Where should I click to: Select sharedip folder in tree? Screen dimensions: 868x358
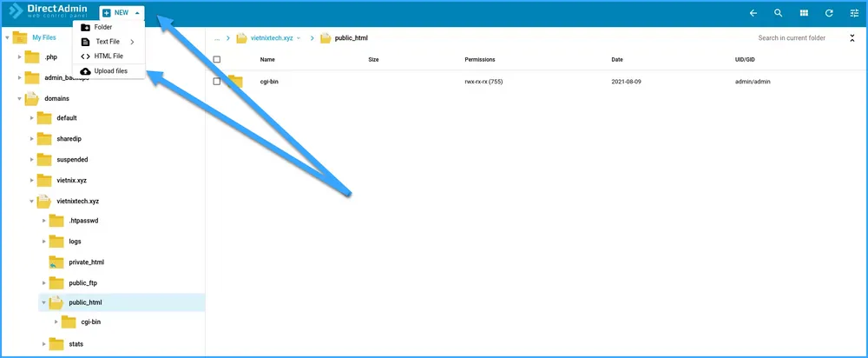pyautogui.click(x=69, y=138)
